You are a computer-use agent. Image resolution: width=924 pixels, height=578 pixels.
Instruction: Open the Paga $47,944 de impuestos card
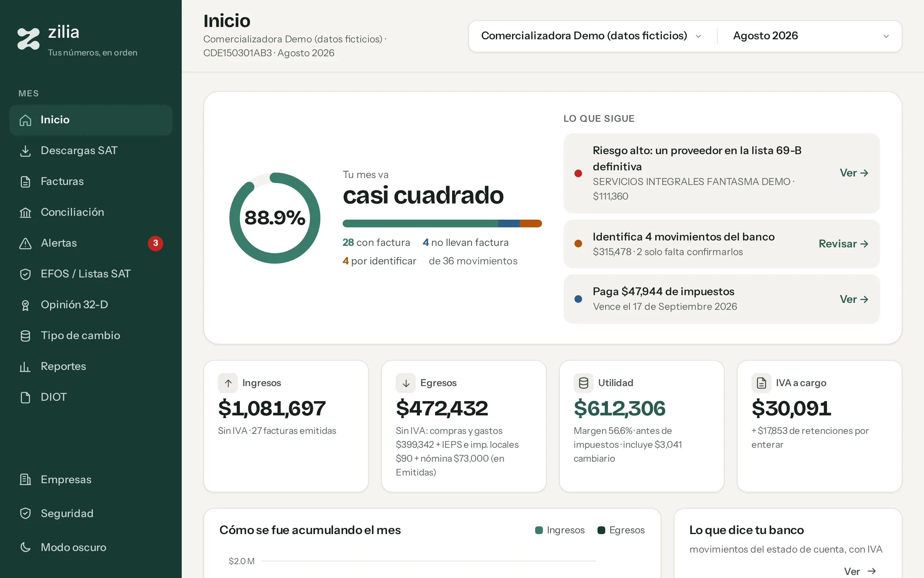pyautogui.click(x=722, y=299)
